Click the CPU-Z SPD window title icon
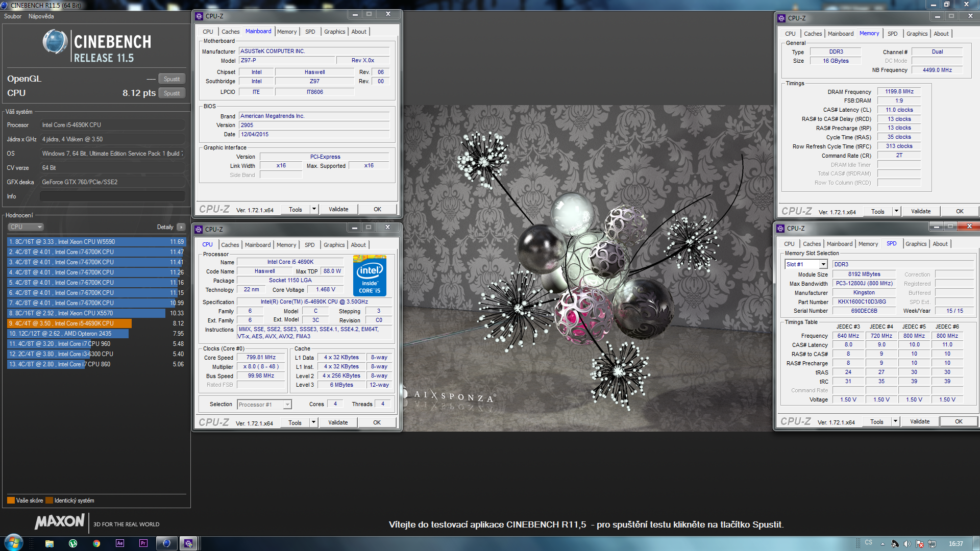The height and width of the screenshot is (551, 980). [780, 229]
